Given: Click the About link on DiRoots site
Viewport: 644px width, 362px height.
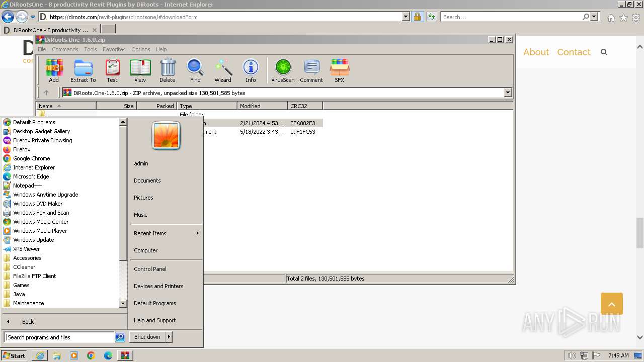Looking at the screenshot, I should pos(536,52).
